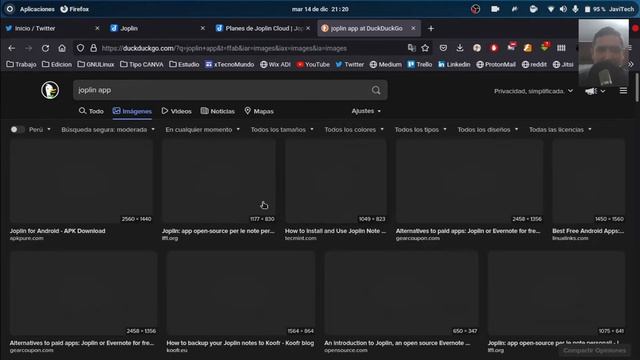Image resolution: width=640 pixels, height=360 pixels.
Task: Show more bookmarks with the double chevron
Action: [x=631, y=64]
